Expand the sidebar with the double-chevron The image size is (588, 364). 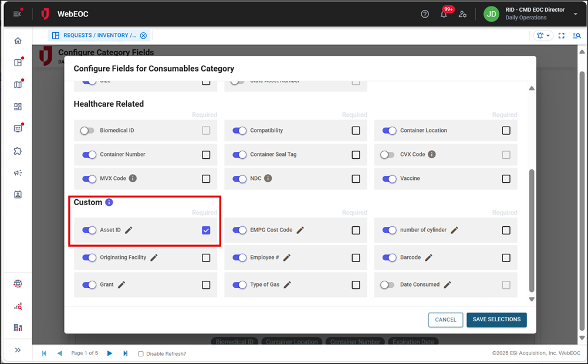pyautogui.click(x=18, y=350)
